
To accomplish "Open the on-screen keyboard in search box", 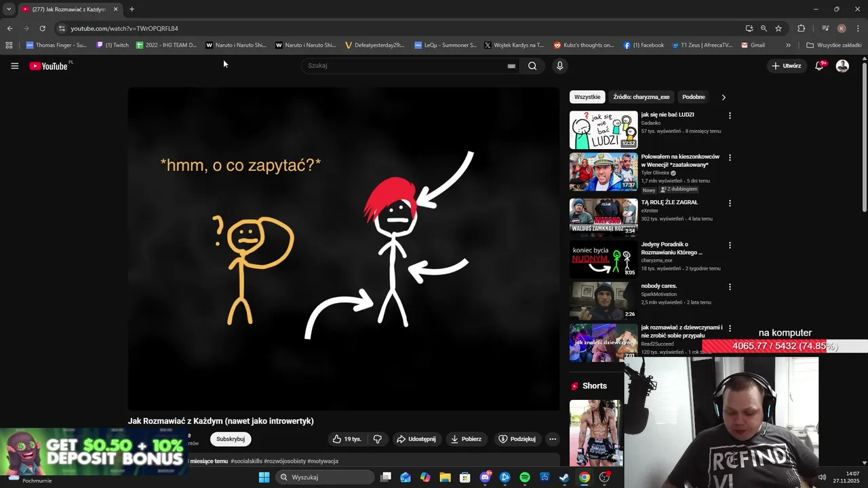I will [511, 66].
